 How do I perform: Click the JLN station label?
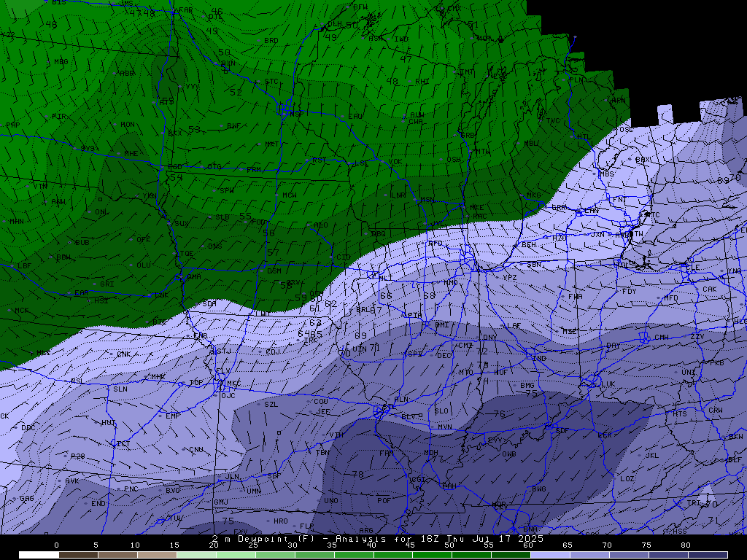coord(232,477)
